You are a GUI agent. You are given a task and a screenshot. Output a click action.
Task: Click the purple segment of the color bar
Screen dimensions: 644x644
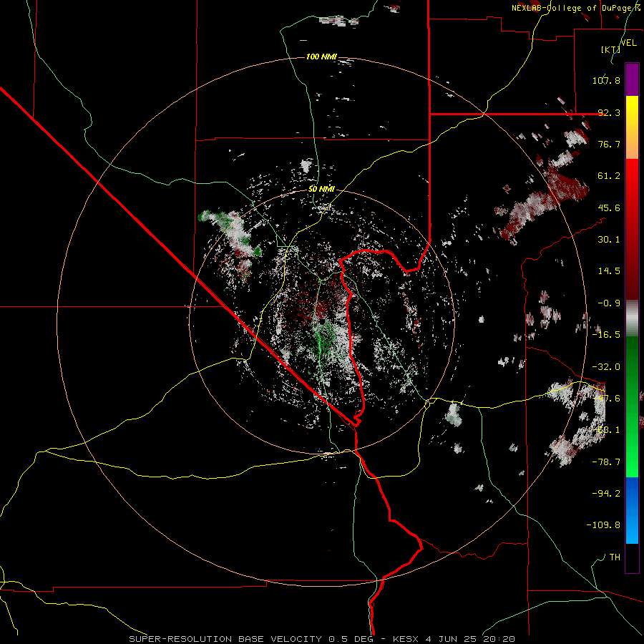pos(632,79)
